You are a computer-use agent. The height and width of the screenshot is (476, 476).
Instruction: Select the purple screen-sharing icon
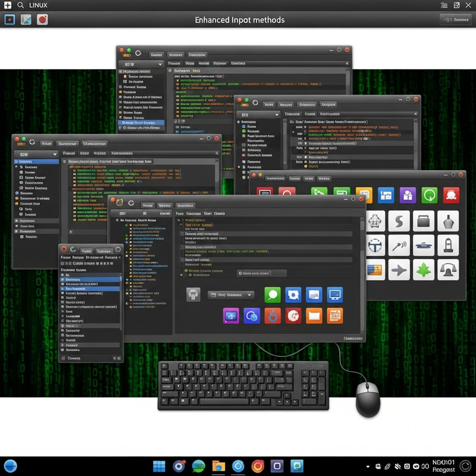230,315
